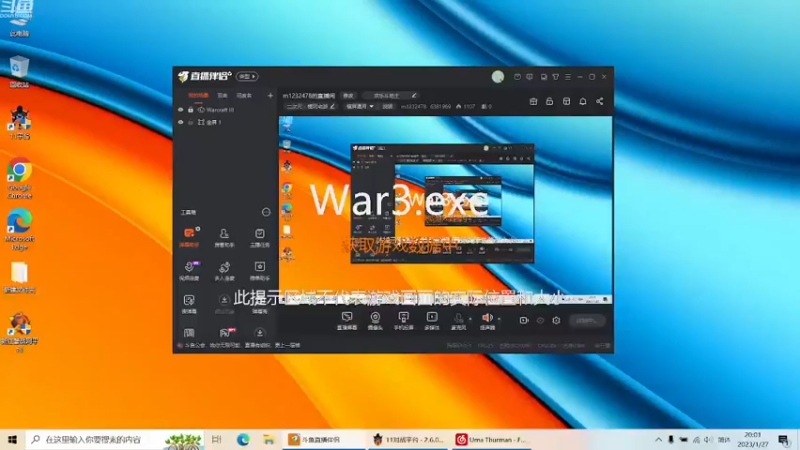This screenshot has width=800, height=450.
Task: Switch to the Uma Thurman music taskbar item
Action: tap(491, 439)
